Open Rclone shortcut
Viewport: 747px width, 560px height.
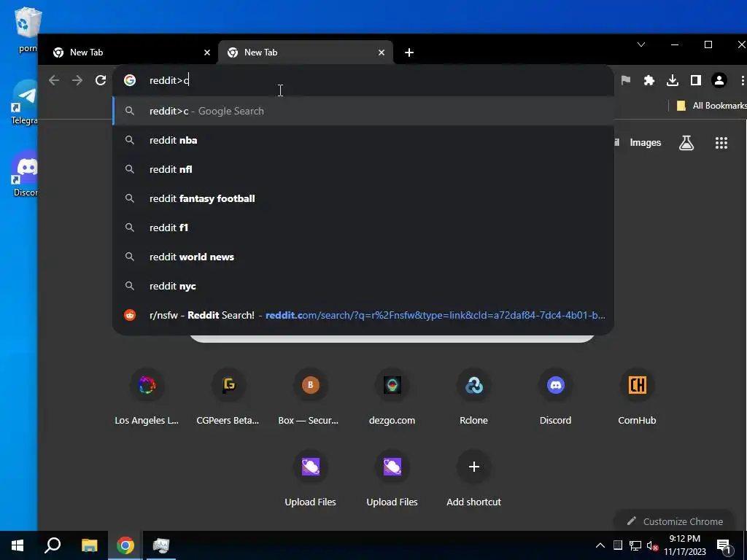click(x=473, y=397)
